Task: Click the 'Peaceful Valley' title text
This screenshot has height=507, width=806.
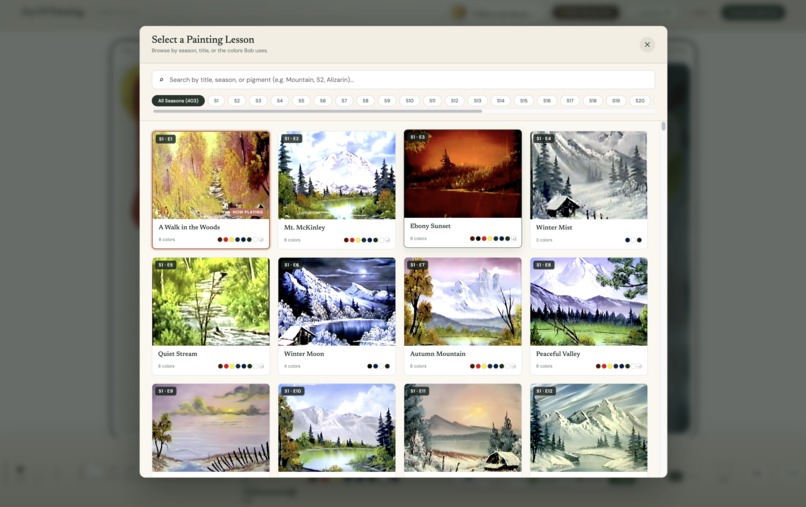Action: tap(558, 354)
